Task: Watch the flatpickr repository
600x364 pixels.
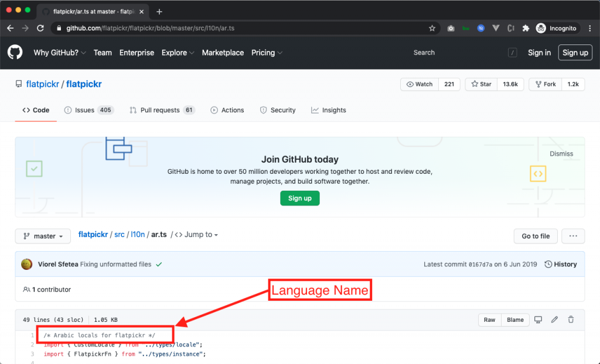Action: 420,84
